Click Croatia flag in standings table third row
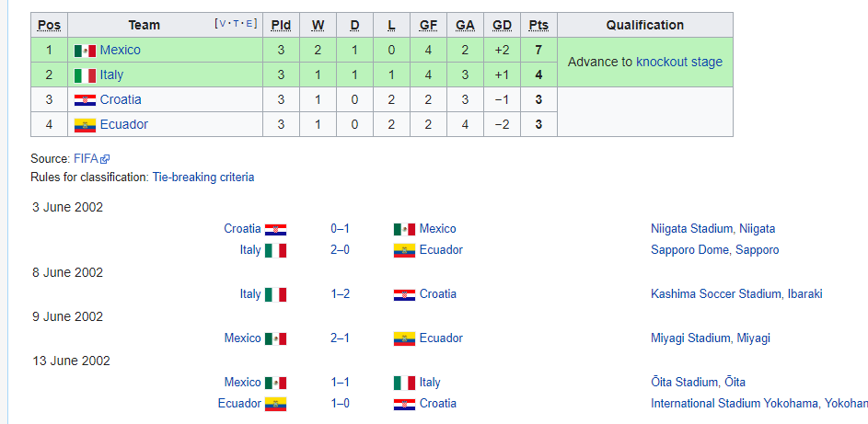The width and height of the screenshot is (868, 424). [85, 100]
